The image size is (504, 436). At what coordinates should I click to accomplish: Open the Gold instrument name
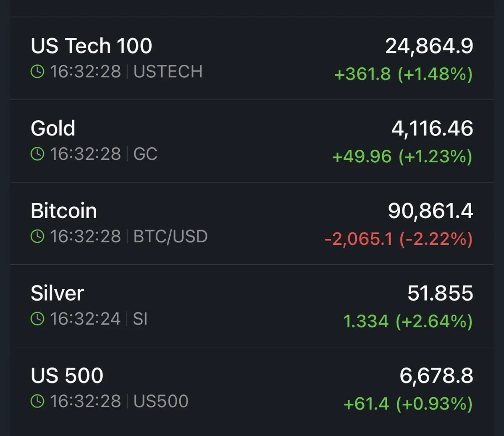pos(53,128)
